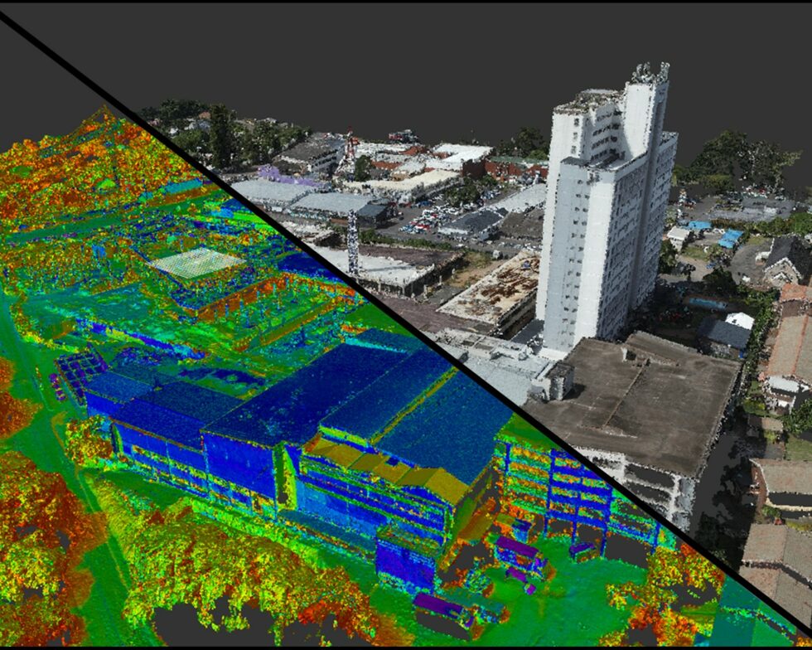Select the red antenna mast structure
The image size is (812, 650).
tap(351, 143)
